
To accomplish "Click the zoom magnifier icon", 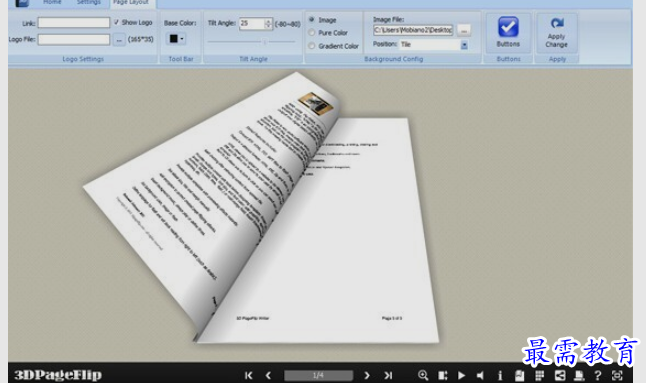I will tap(423, 375).
